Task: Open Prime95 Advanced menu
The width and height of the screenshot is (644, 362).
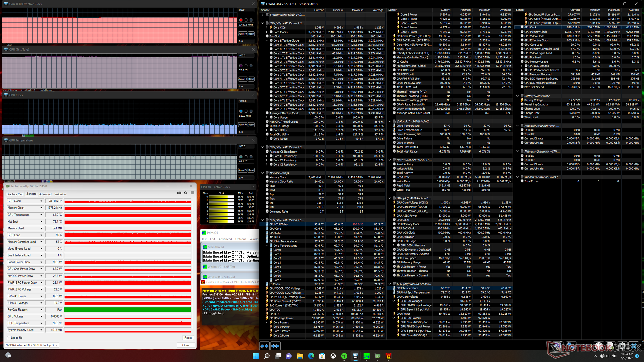Action: (x=225, y=239)
